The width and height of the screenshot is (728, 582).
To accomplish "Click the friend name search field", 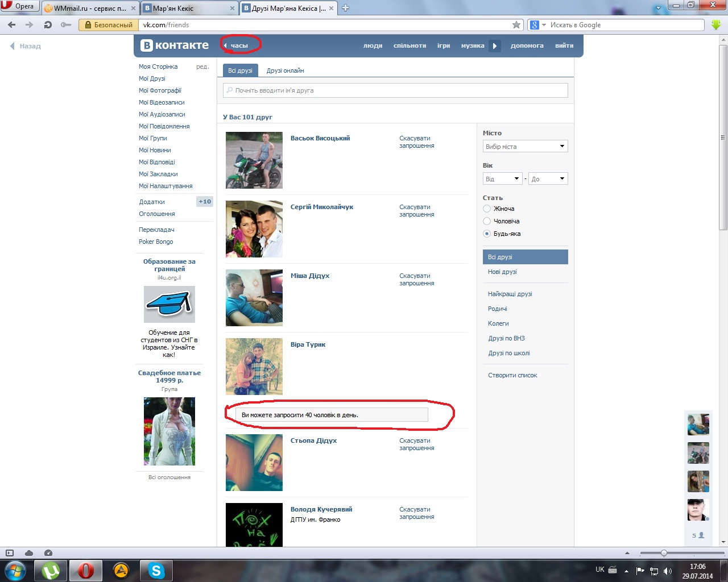I will pyautogui.click(x=395, y=90).
